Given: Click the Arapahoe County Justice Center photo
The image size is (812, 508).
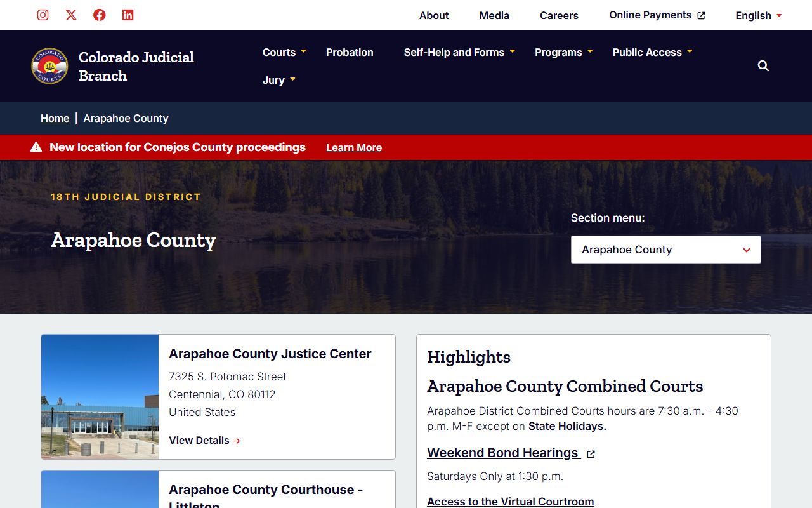Looking at the screenshot, I should pyautogui.click(x=100, y=397).
